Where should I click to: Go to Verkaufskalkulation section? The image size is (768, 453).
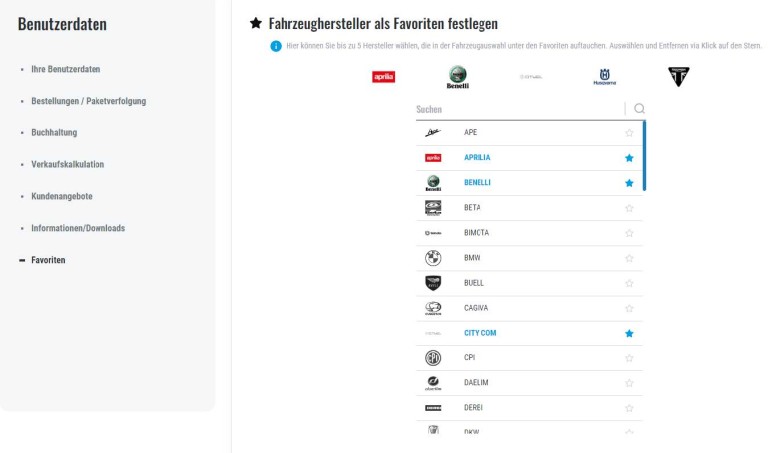(68, 164)
